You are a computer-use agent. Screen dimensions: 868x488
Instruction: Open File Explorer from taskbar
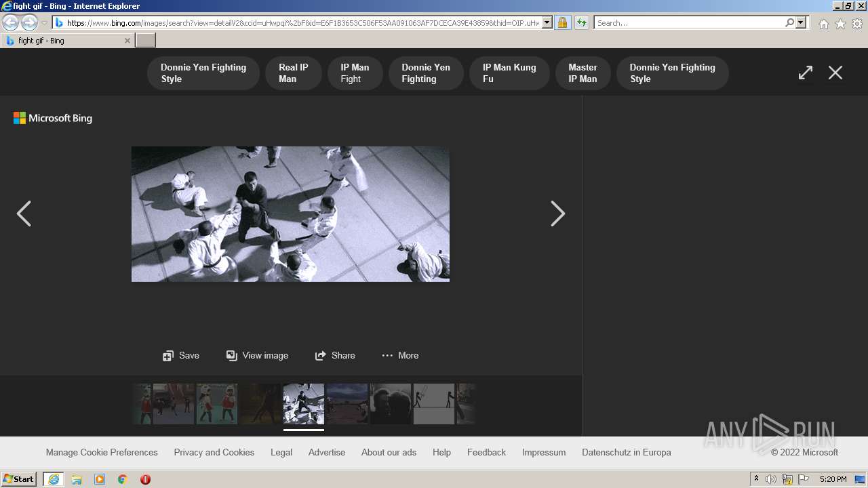pyautogui.click(x=77, y=479)
